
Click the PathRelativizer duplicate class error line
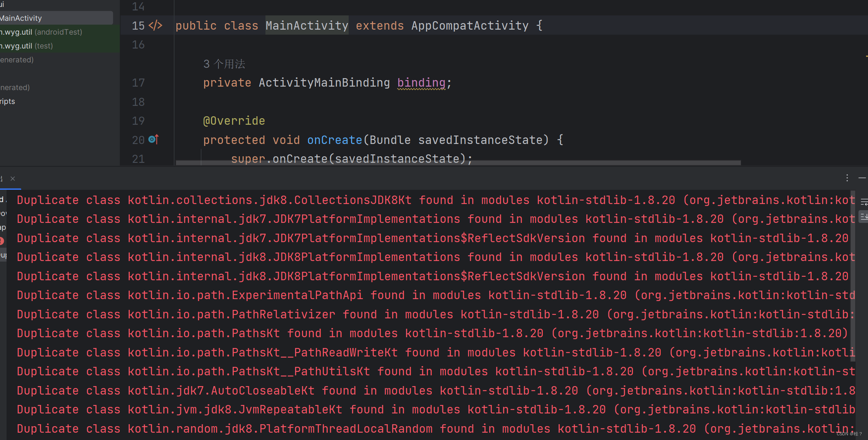[436, 315]
